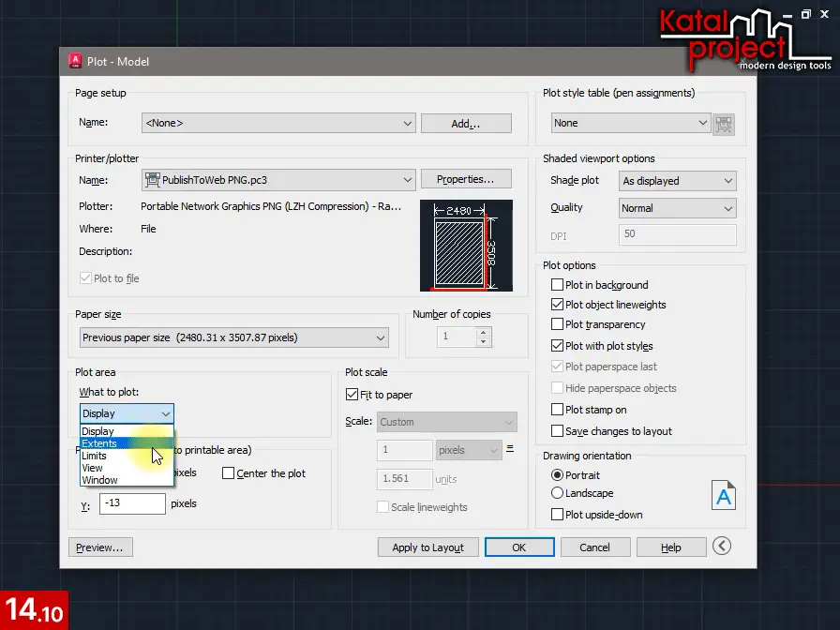Open the Shade plot dropdown
840x630 pixels.
730,180
